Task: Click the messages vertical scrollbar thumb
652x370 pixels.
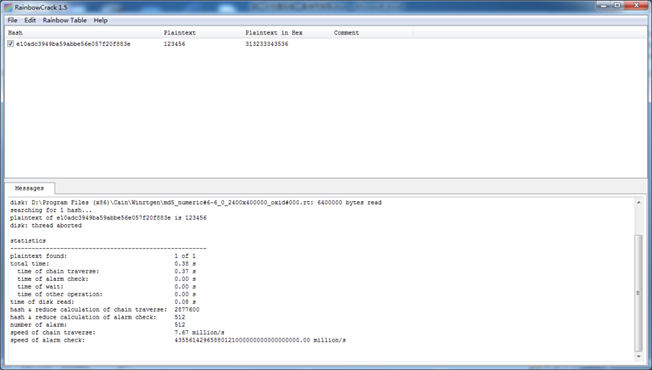Action: [638, 293]
